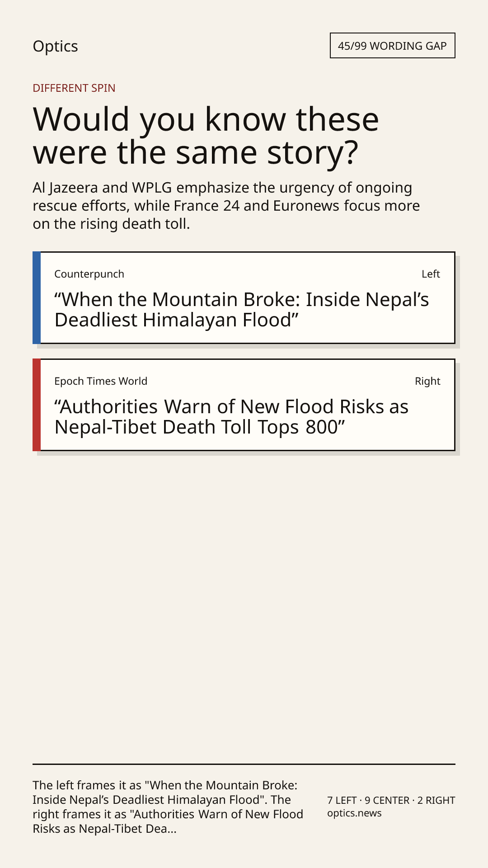Click the red right-leaning color bar
The image size is (488, 868).
coord(37,405)
